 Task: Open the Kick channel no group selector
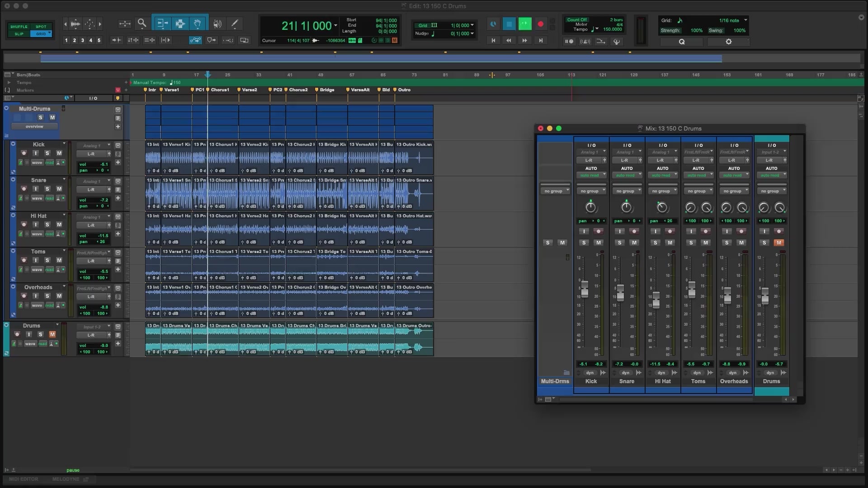591,191
